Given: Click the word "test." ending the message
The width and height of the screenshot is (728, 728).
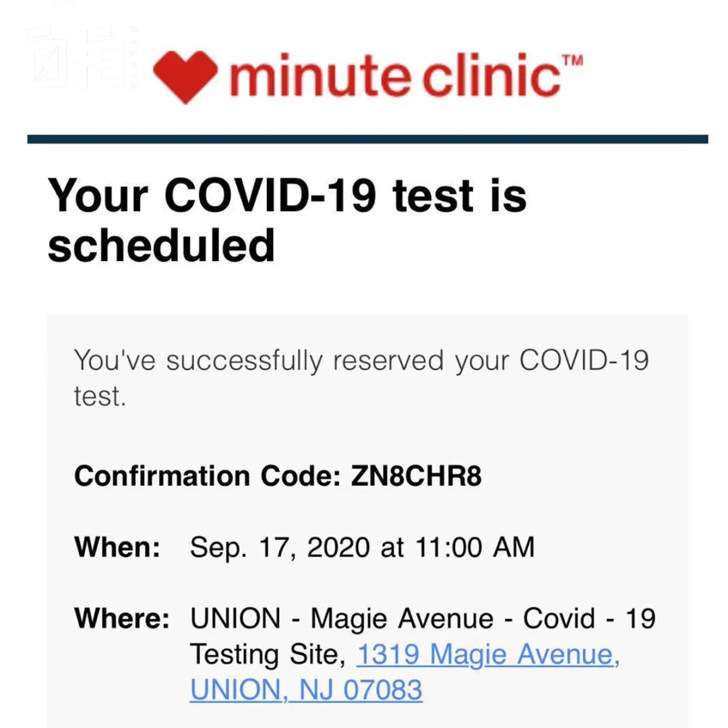Looking at the screenshot, I should (100, 397).
